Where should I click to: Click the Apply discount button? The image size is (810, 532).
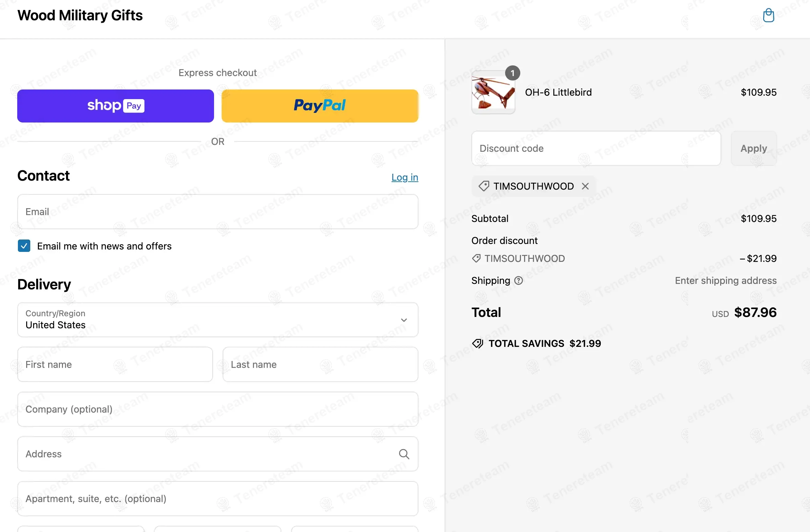(x=754, y=148)
